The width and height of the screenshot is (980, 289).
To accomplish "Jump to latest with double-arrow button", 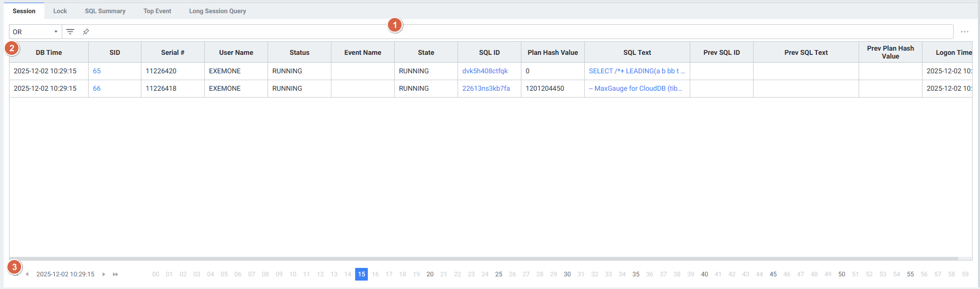I will click(x=116, y=274).
